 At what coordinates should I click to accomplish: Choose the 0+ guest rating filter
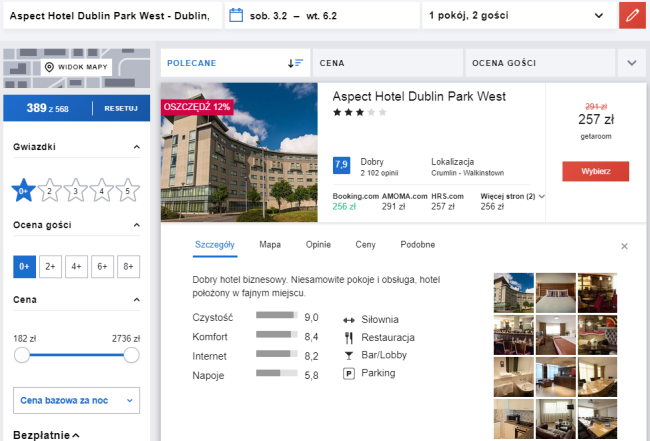(24, 267)
